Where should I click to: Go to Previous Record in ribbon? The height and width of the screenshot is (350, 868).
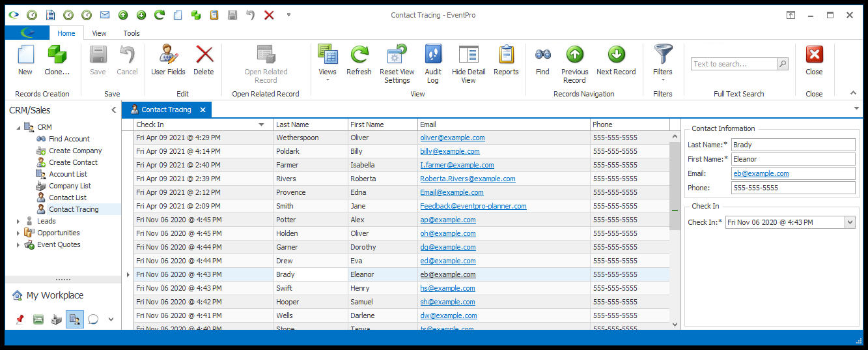point(574,65)
